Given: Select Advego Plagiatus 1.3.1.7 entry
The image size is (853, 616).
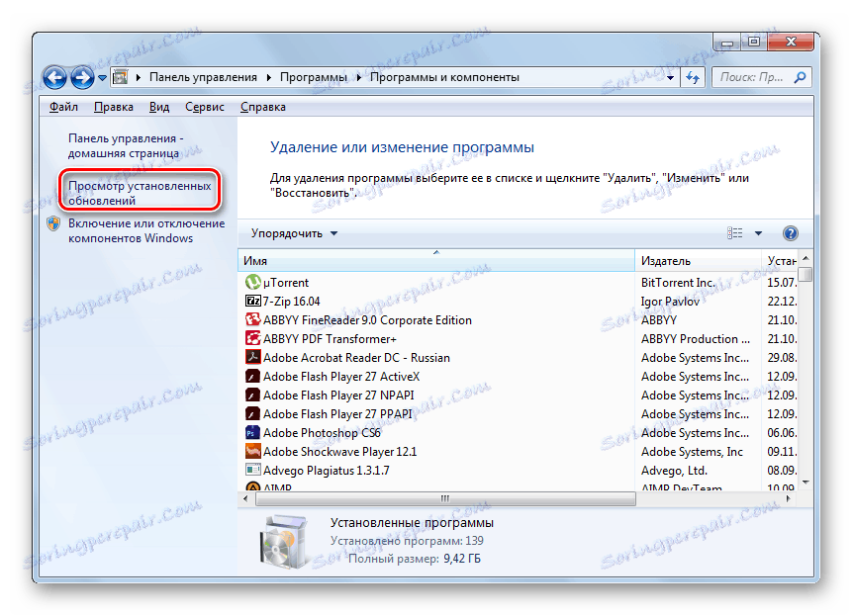Looking at the screenshot, I should (327, 471).
